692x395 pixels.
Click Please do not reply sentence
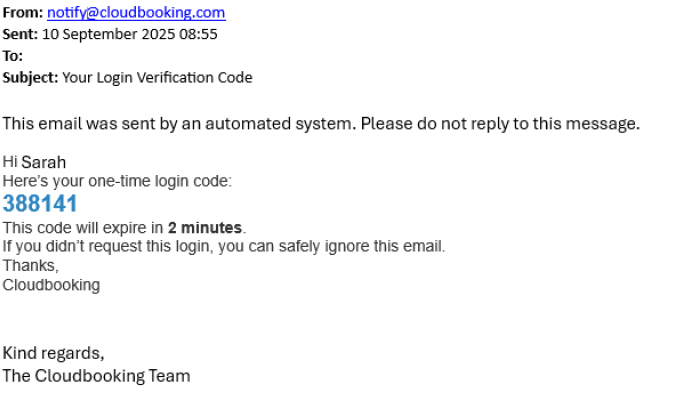[500, 124]
